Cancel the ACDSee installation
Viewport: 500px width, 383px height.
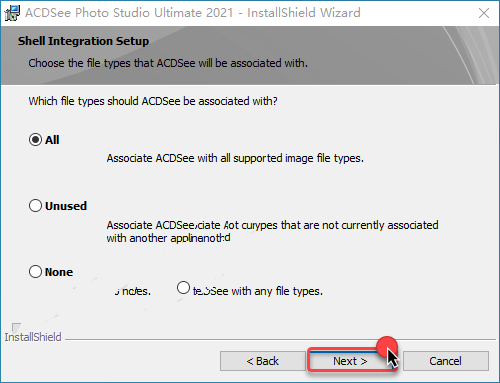[446, 361]
